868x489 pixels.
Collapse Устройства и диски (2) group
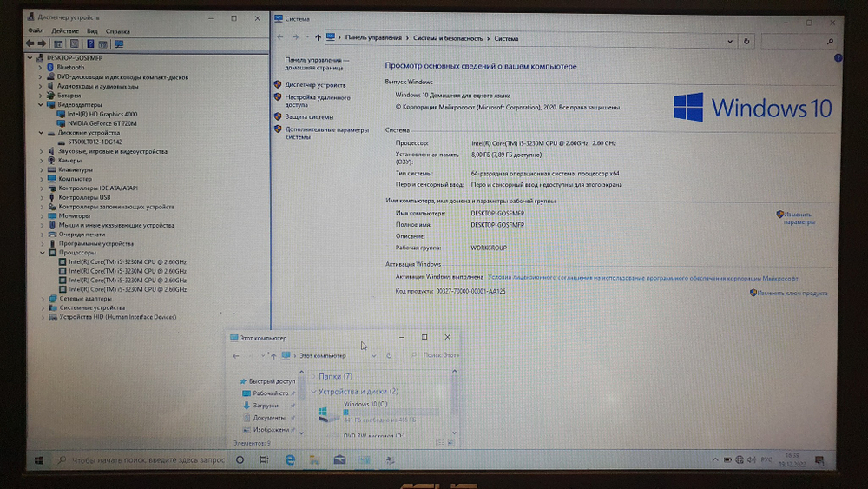coord(314,392)
